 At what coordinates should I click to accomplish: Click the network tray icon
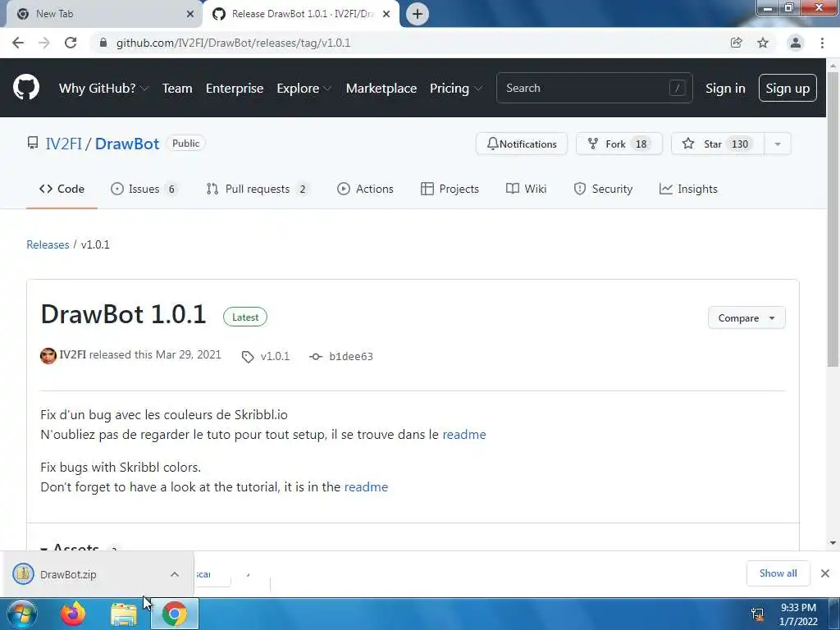(x=757, y=614)
